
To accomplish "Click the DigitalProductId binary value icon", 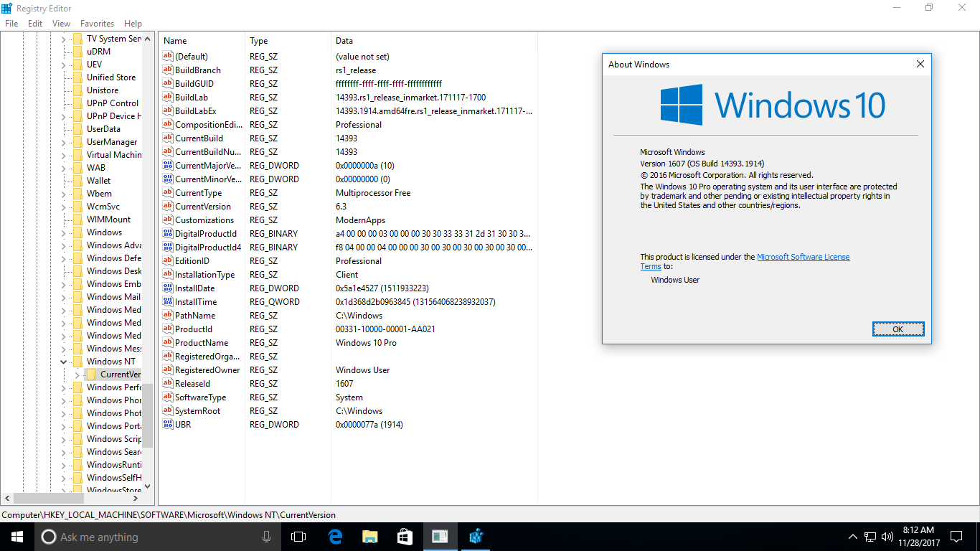I will pos(168,234).
